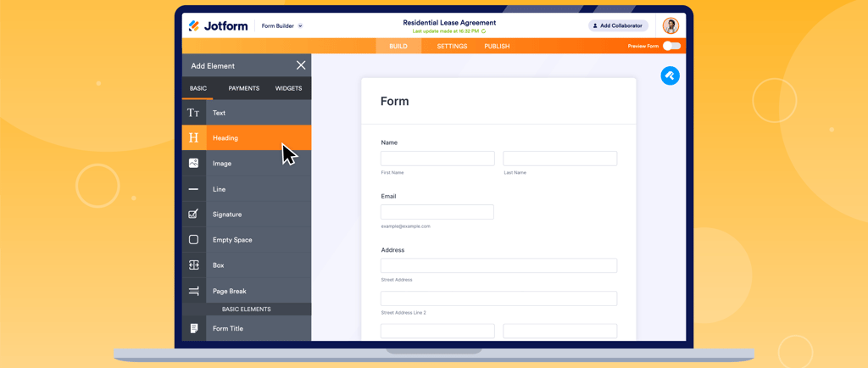
Task: Click the Form heading on the form
Action: click(395, 101)
